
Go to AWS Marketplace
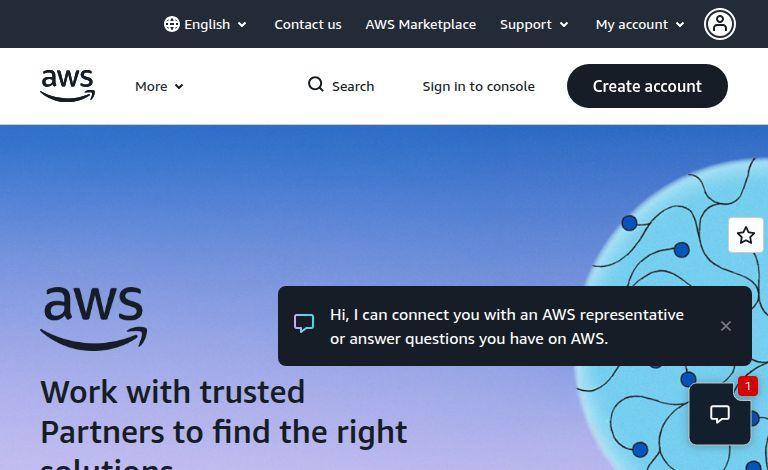coord(421,24)
